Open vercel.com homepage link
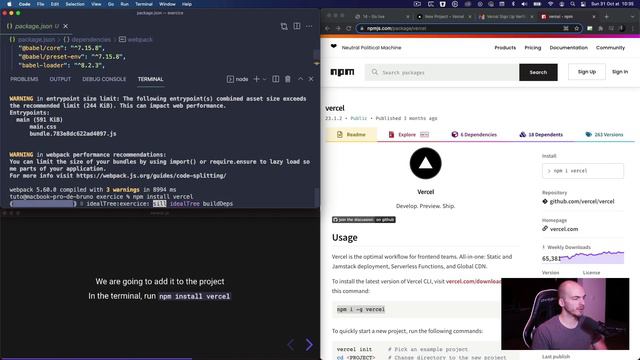Image resolution: width=640 pixels, height=360 pixels. [564, 229]
